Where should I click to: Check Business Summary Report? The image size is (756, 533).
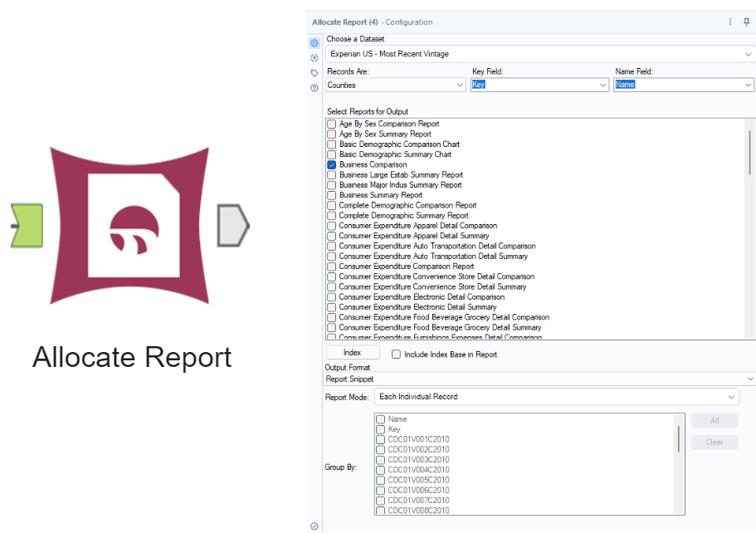coord(332,195)
